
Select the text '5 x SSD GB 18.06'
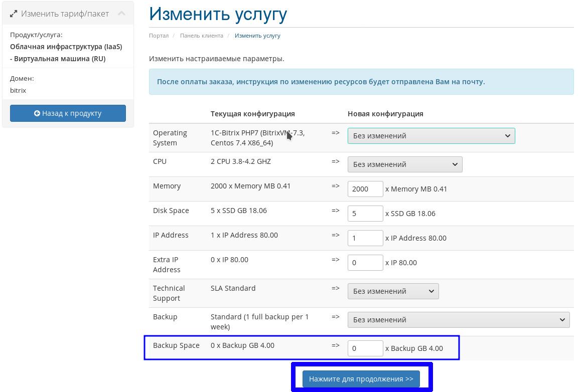(x=239, y=210)
